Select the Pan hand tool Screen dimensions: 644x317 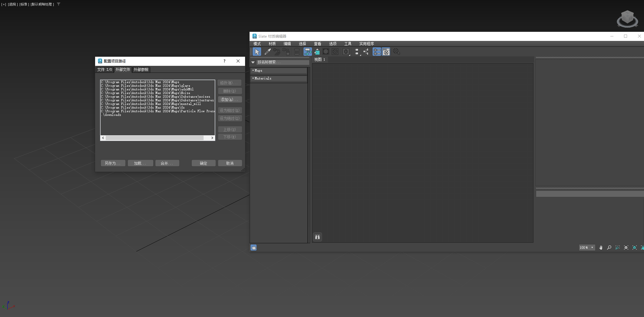pos(601,248)
